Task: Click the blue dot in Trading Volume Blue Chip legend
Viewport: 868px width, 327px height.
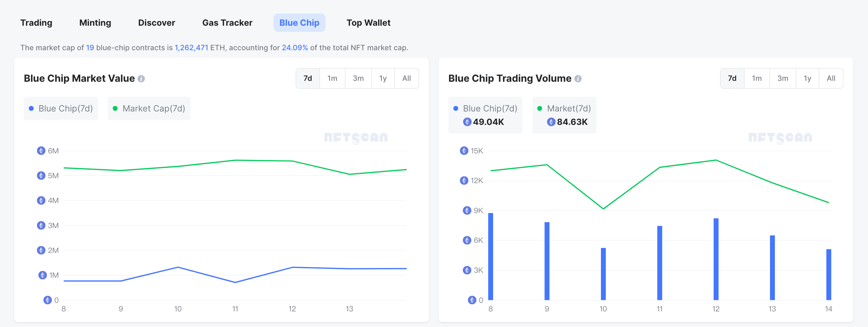Action: pyautogui.click(x=455, y=108)
